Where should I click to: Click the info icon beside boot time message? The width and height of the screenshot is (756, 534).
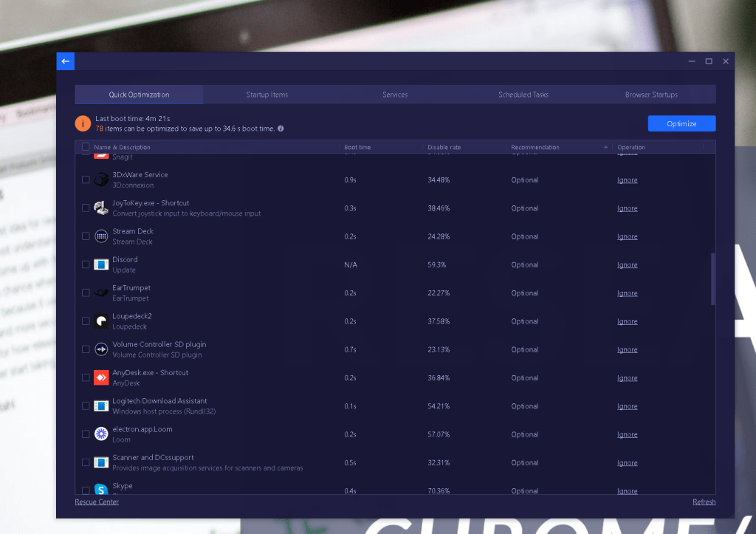281,129
